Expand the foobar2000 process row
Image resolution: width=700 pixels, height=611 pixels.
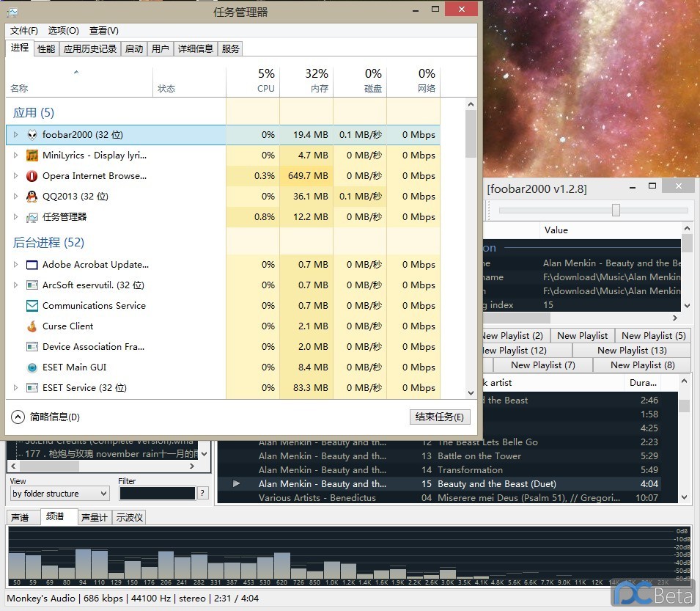point(15,134)
